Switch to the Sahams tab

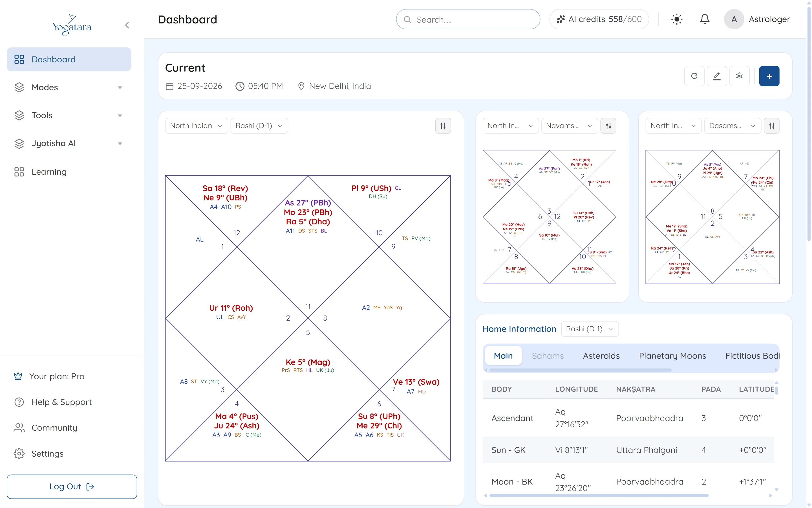[548, 356]
